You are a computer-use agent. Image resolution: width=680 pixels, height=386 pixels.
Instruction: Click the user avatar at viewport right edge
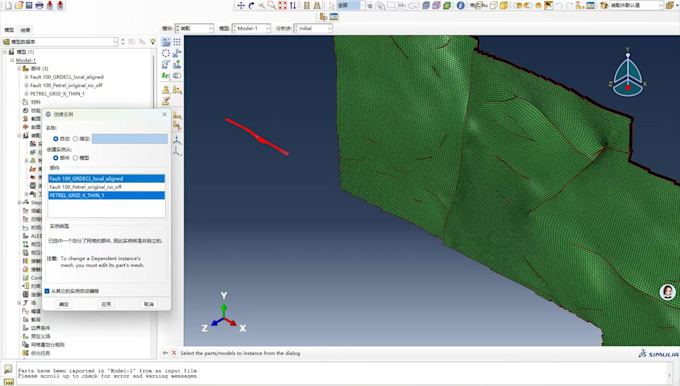(x=667, y=292)
